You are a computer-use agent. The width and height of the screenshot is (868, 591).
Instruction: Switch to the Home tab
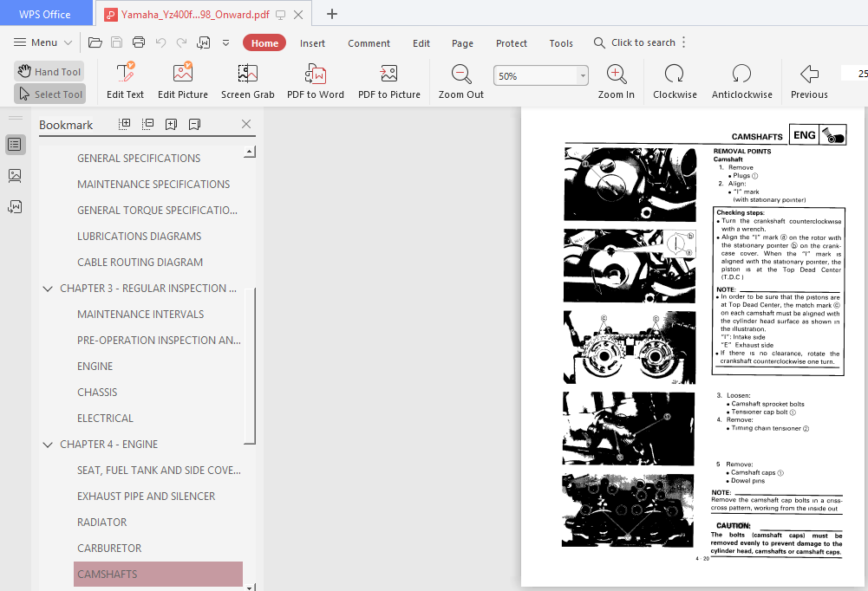[264, 43]
